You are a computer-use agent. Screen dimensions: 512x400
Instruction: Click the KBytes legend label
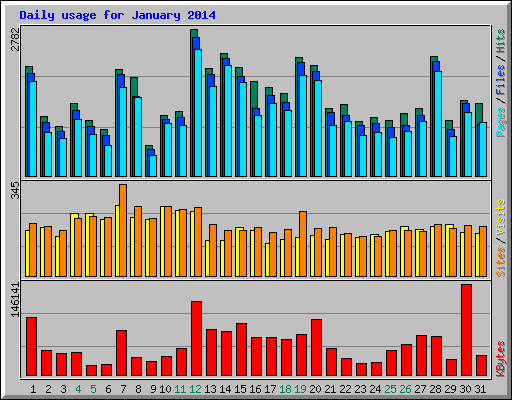(x=501, y=359)
